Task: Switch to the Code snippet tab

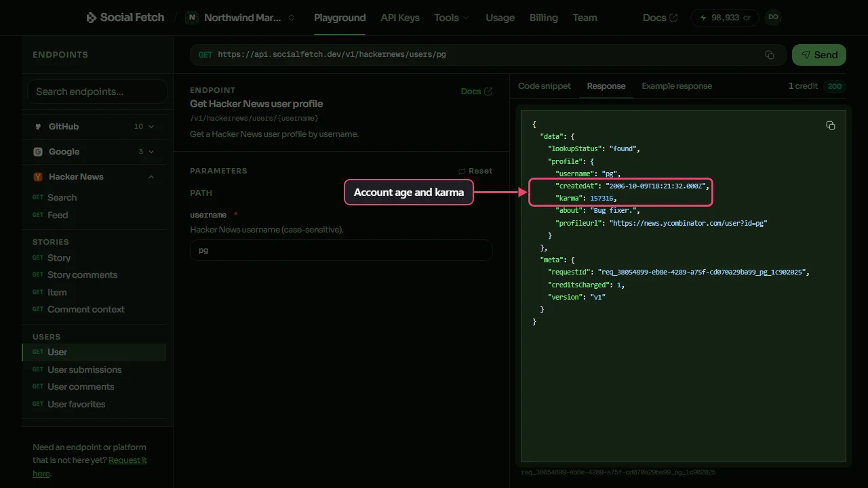Action: [545, 86]
